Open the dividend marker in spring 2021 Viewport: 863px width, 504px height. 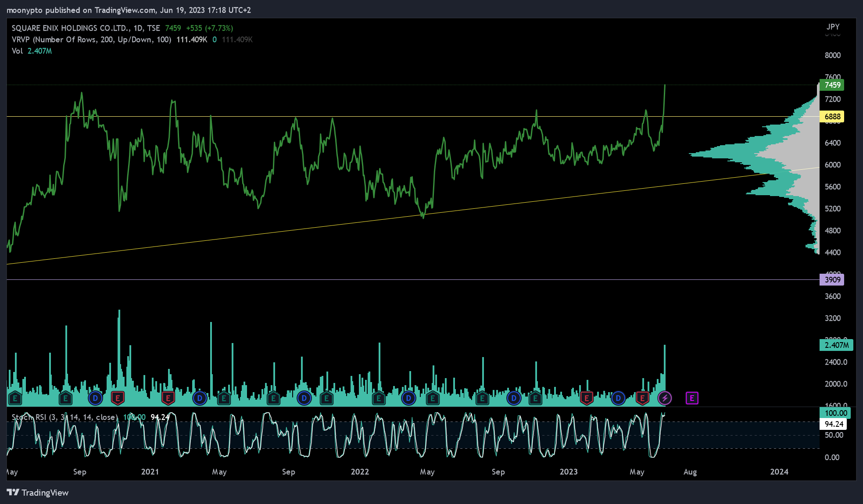tap(200, 398)
